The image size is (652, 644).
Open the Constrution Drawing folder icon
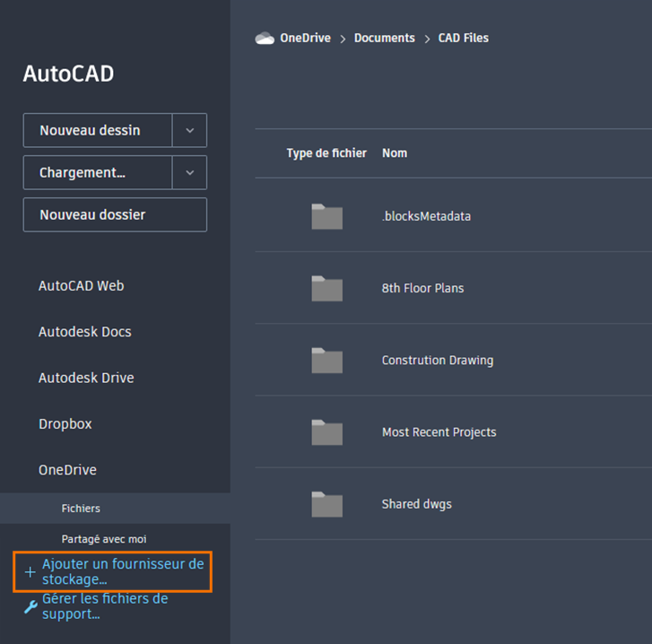326,360
